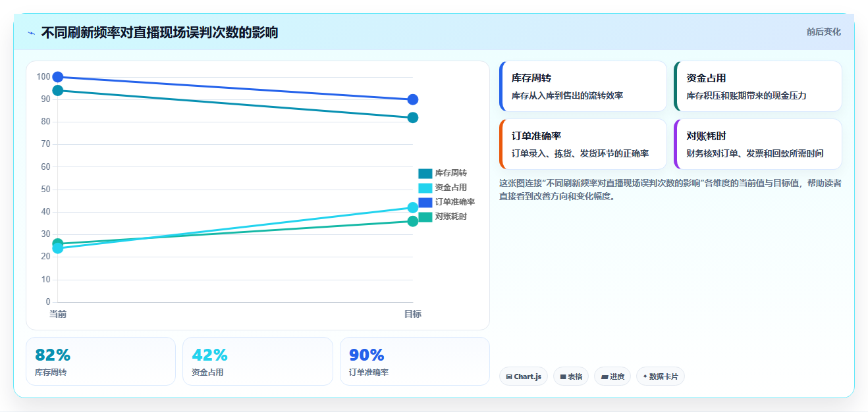Toggle the 对账耗时 legend color box
This screenshot has width=868, height=412.
click(x=425, y=217)
